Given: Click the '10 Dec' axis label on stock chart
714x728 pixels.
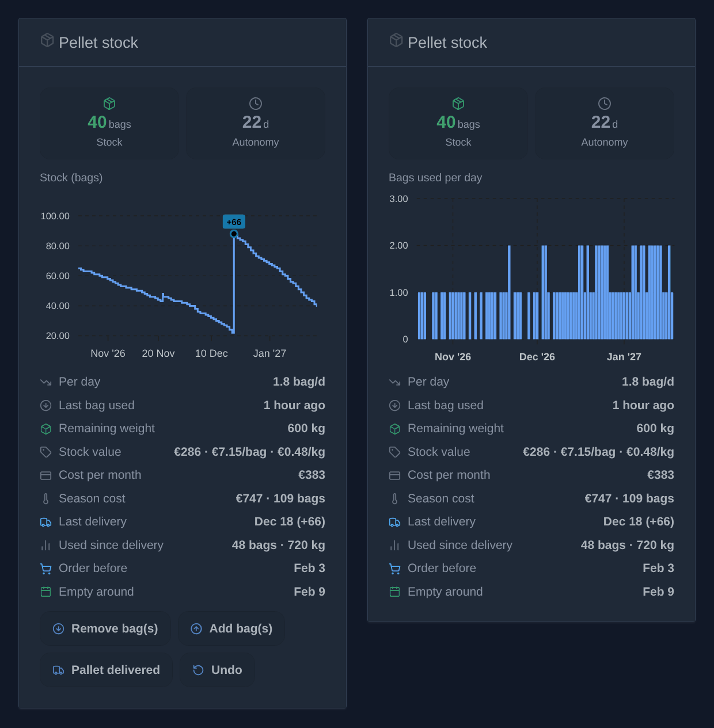Looking at the screenshot, I should click(211, 353).
